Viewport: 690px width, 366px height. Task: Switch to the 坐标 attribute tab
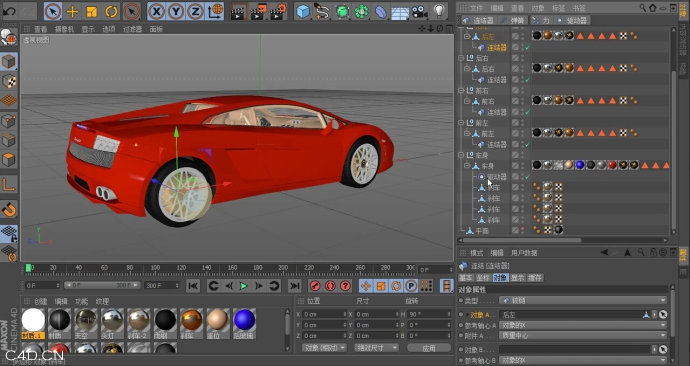tap(483, 278)
